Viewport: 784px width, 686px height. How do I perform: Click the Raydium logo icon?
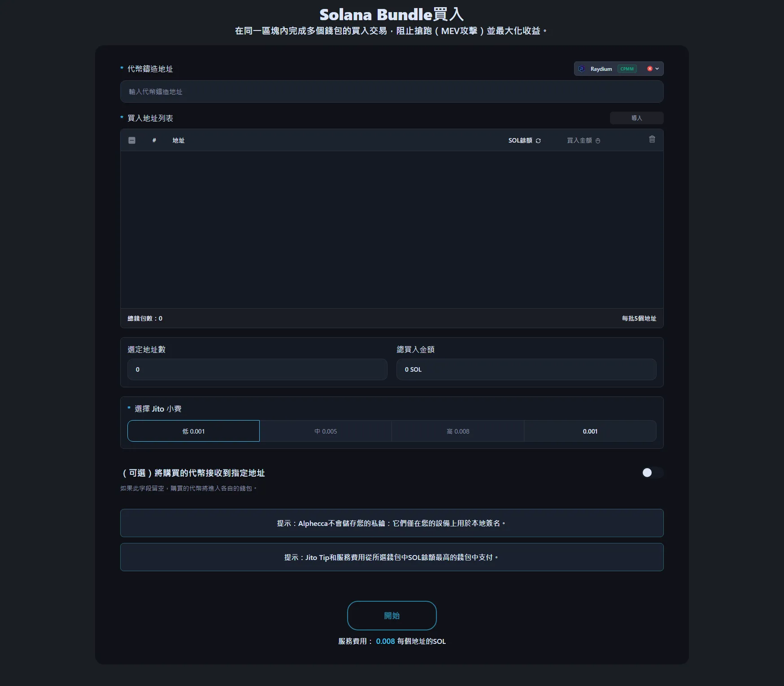point(582,69)
